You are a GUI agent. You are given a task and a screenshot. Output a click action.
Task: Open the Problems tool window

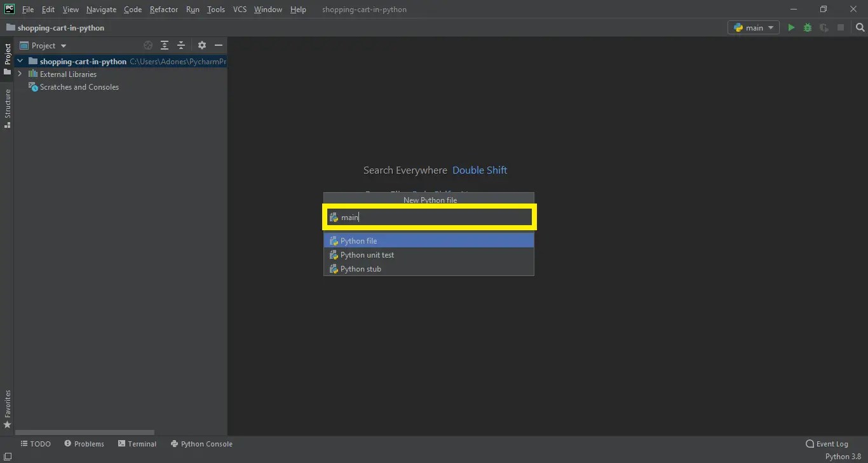point(84,443)
